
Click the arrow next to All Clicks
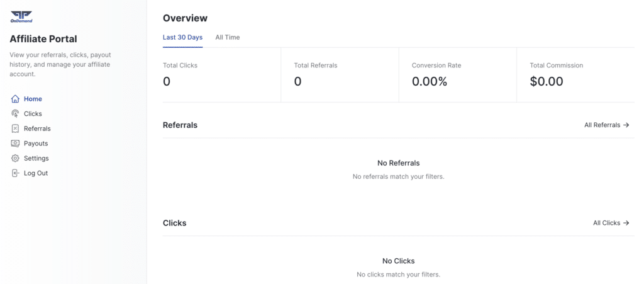(626, 223)
